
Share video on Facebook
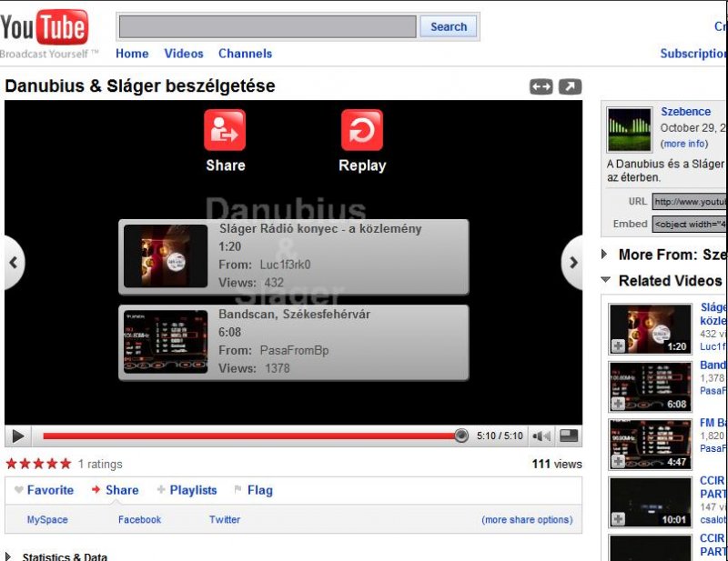pyautogui.click(x=139, y=520)
